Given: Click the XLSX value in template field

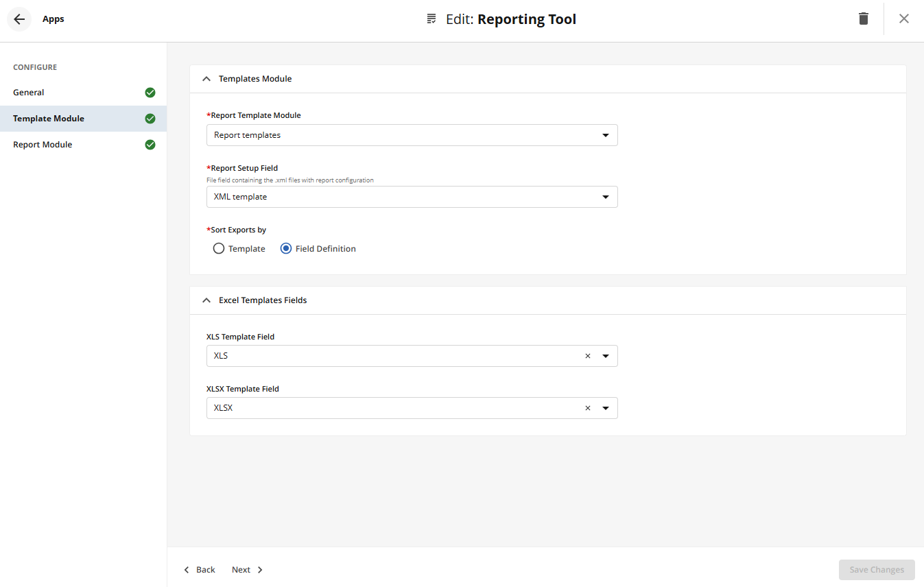Looking at the screenshot, I should (x=223, y=408).
